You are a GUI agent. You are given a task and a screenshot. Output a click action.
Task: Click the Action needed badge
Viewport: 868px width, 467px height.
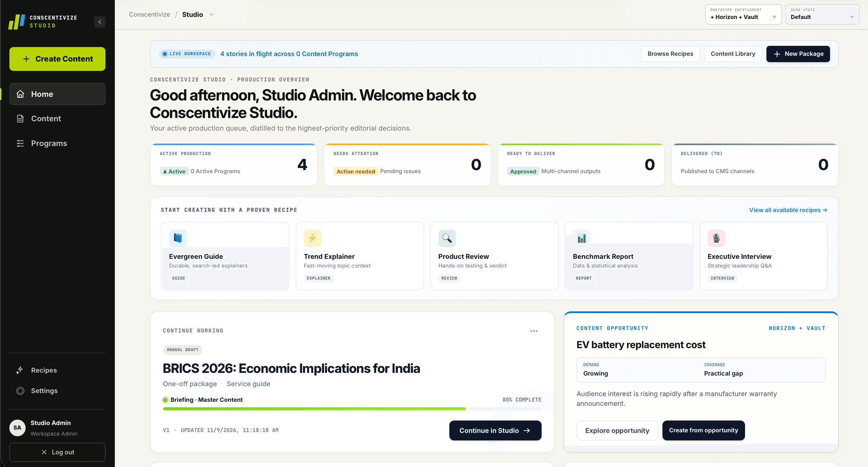[356, 172]
